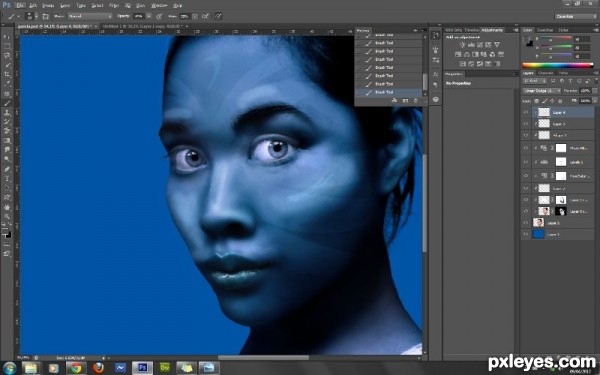Select the Lasso tool
The image size is (600, 375).
[x=7, y=56]
